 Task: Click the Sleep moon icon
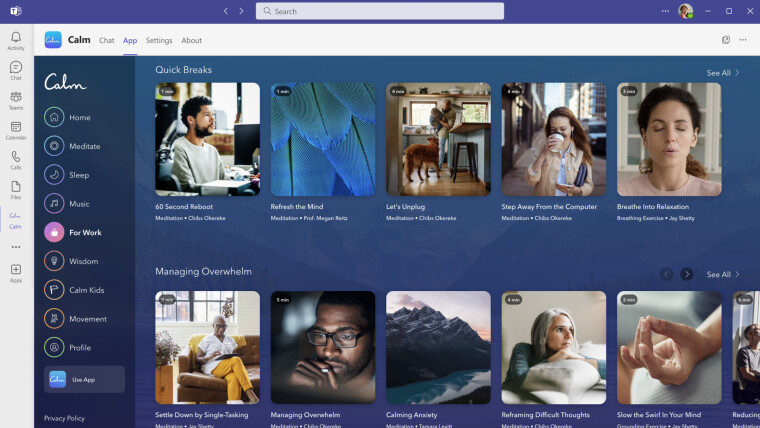54,175
